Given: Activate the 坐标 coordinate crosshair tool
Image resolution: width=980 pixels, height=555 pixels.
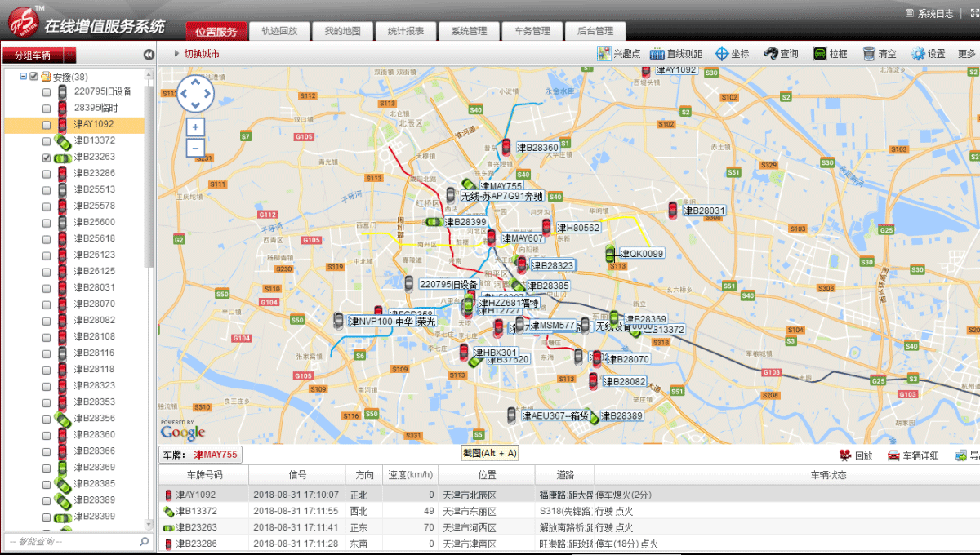Looking at the screenshot, I should (x=721, y=54).
